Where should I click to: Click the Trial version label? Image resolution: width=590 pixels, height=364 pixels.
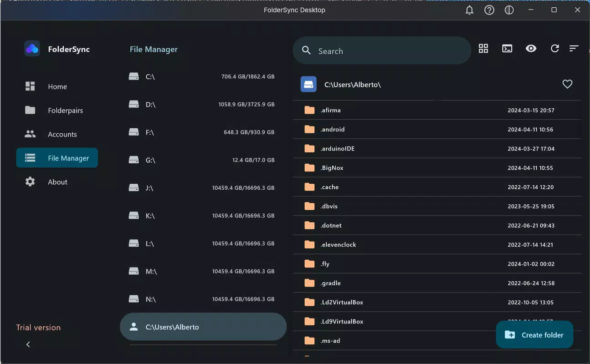point(38,328)
